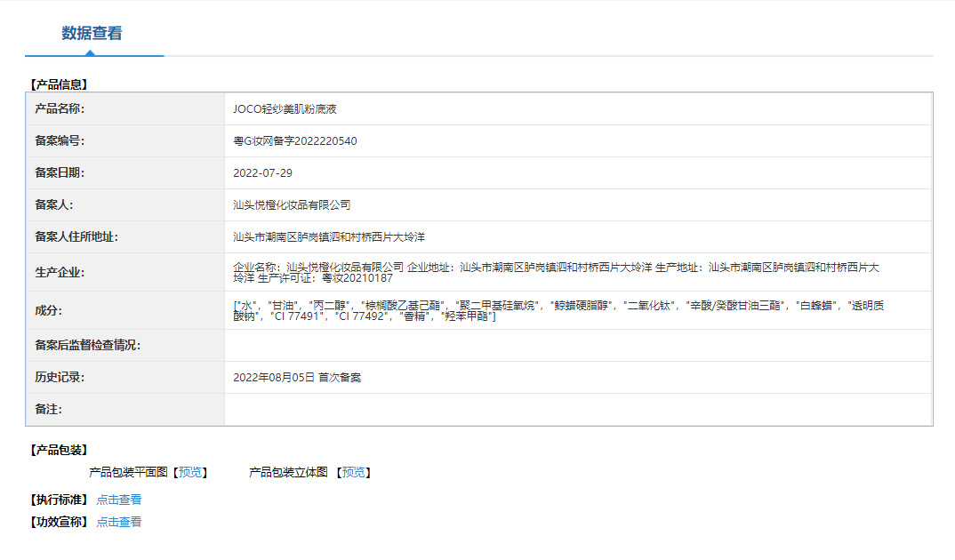
Task: Click the 备注 row label
Action: pyautogui.click(x=49, y=409)
